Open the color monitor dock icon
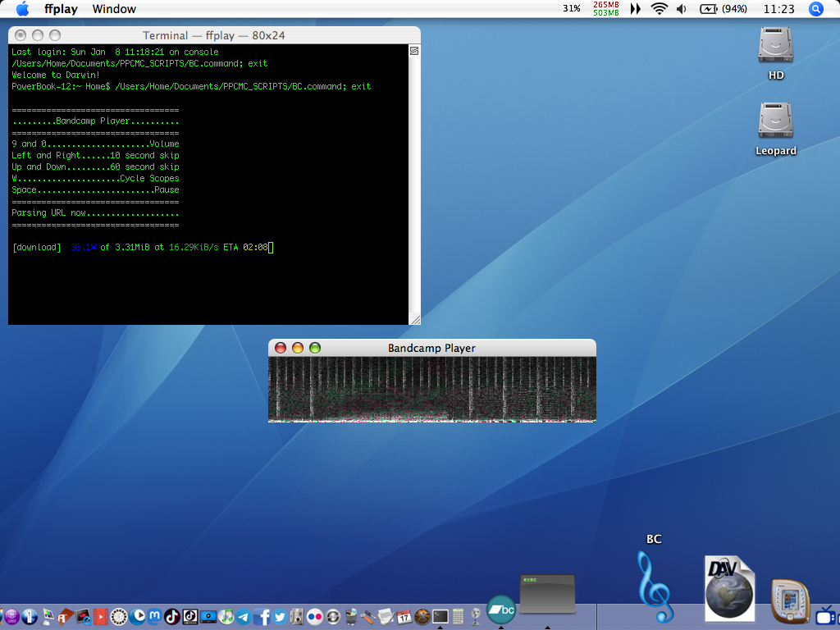840x630 pixels. pyautogui.click(x=48, y=617)
